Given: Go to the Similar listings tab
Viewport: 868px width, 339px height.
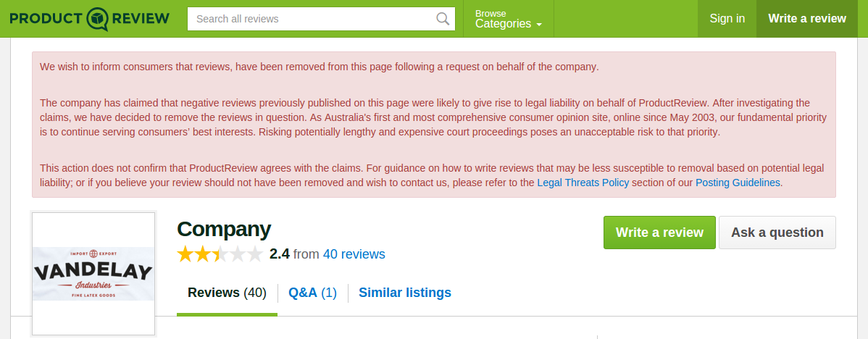Looking at the screenshot, I should 405,293.
